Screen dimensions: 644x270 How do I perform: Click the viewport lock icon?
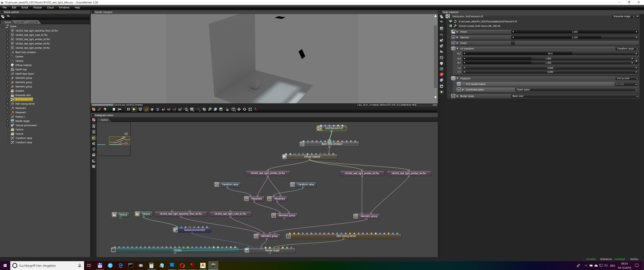[x=227, y=109]
